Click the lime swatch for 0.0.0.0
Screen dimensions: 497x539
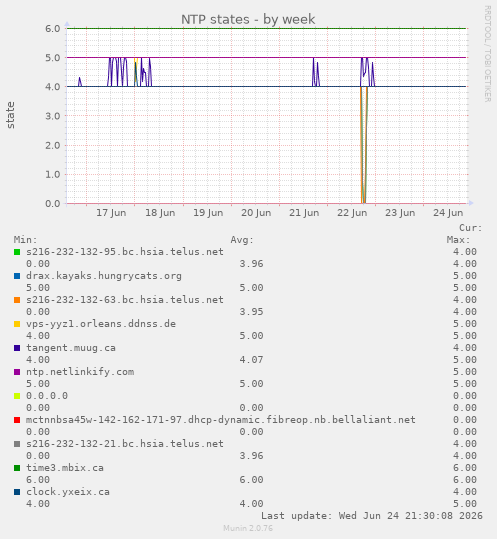(x=17, y=396)
